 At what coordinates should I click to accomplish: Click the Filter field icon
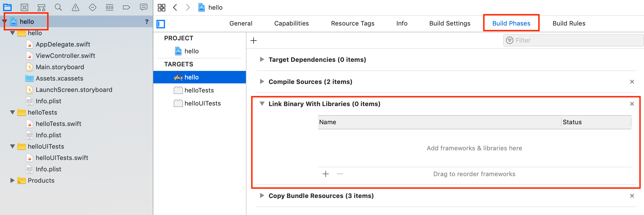pyautogui.click(x=510, y=40)
